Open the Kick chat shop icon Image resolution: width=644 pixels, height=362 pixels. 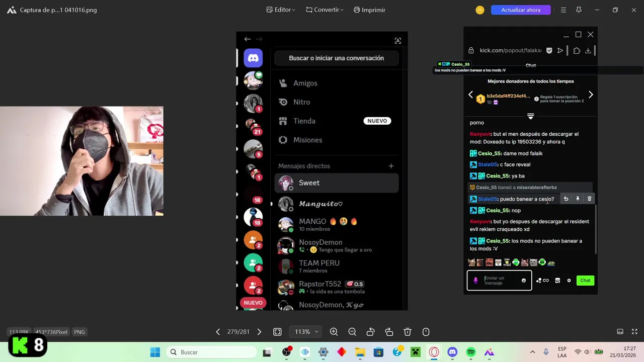coord(557,281)
